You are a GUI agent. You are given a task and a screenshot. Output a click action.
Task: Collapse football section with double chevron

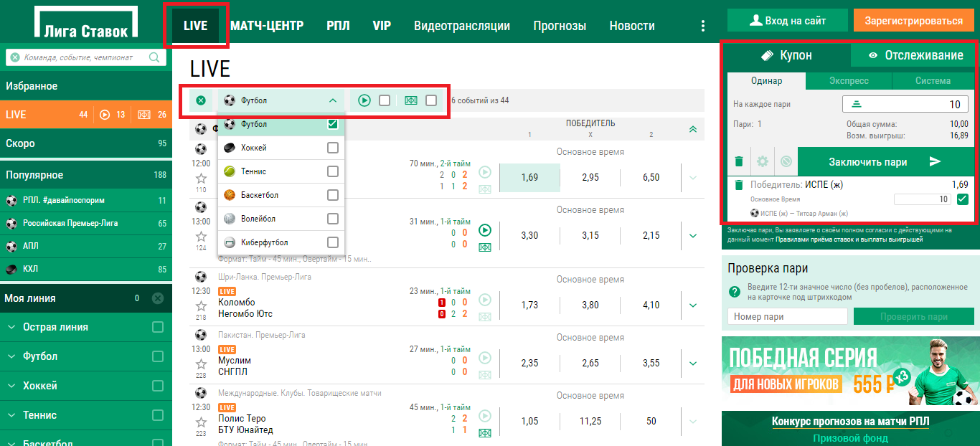pyautogui.click(x=692, y=130)
